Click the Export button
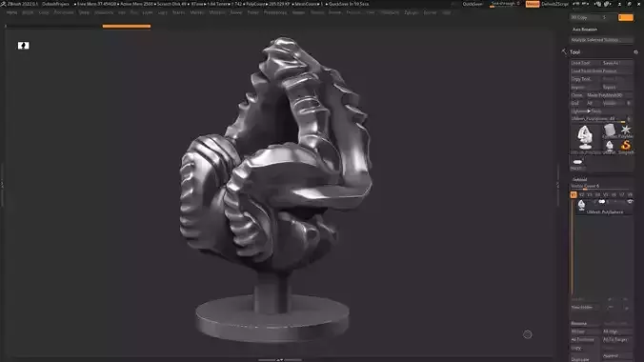This screenshot has height=362, width=644. click(617, 87)
